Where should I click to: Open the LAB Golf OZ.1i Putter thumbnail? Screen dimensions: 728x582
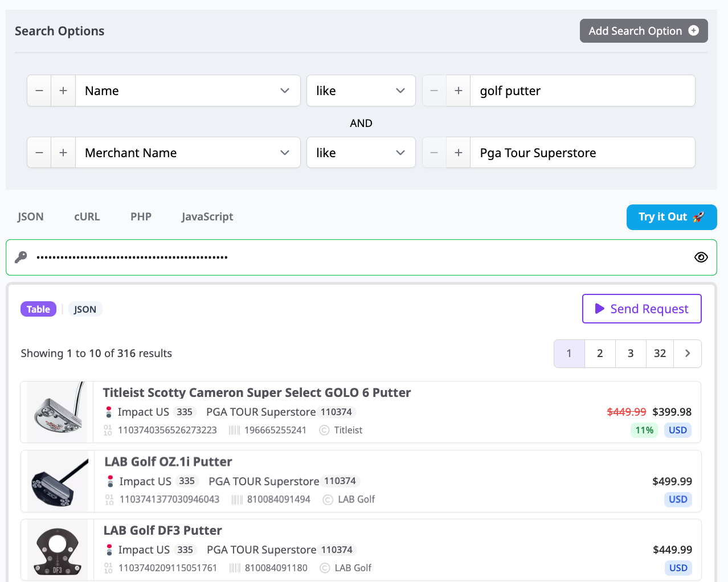tap(58, 481)
